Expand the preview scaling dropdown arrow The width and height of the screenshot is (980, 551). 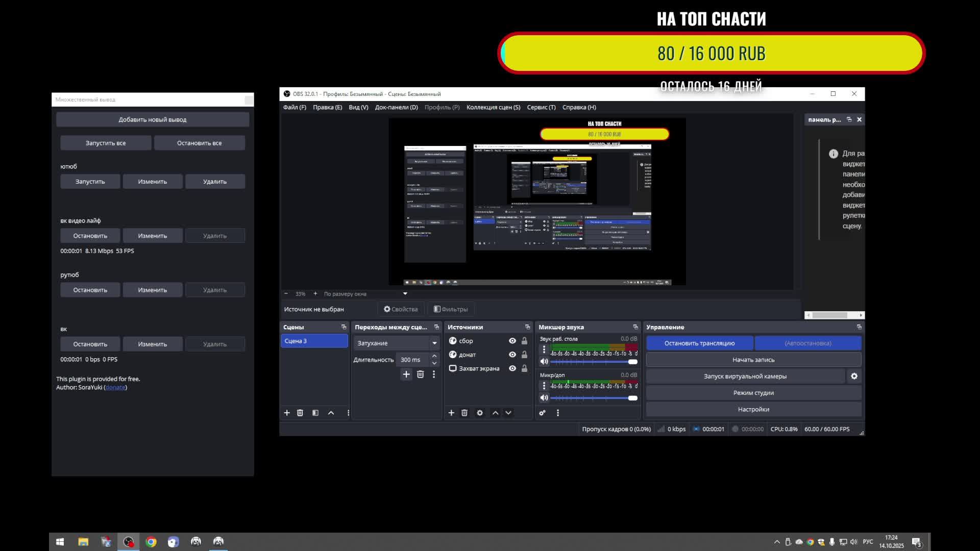(405, 294)
